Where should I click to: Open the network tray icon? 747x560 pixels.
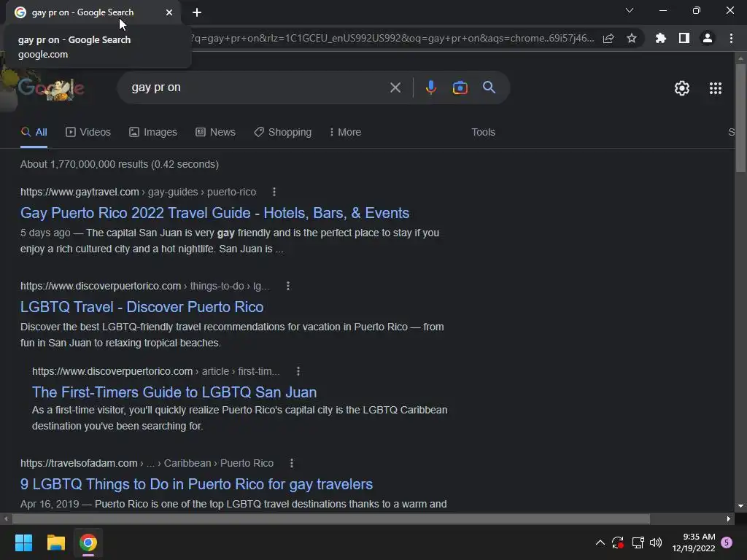point(638,542)
